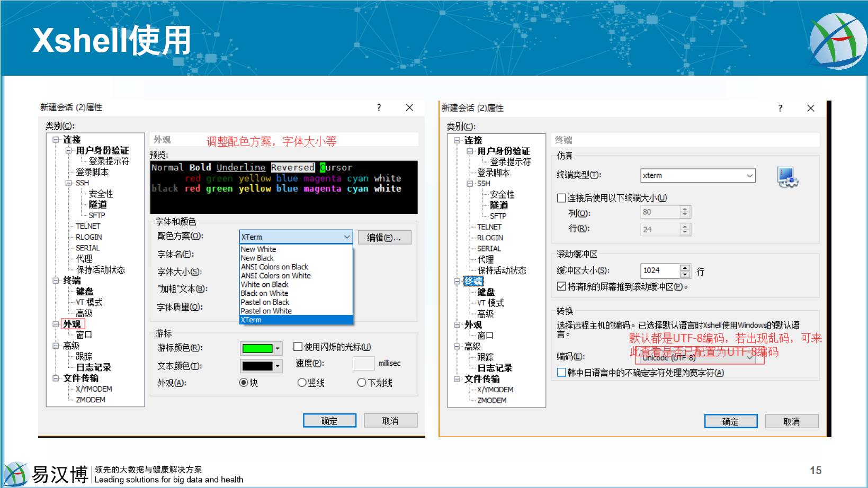The image size is (868, 488).
Task: Click the help question mark in right dialog
Action: pyautogui.click(x=780, y=108)
